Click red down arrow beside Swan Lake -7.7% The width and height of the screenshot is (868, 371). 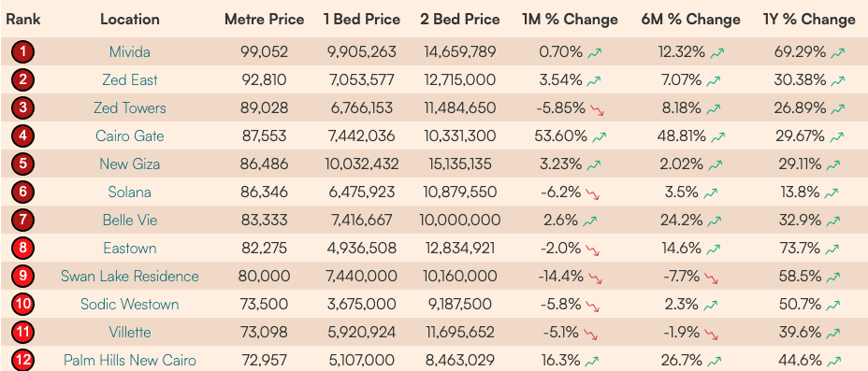coord(712,278)
